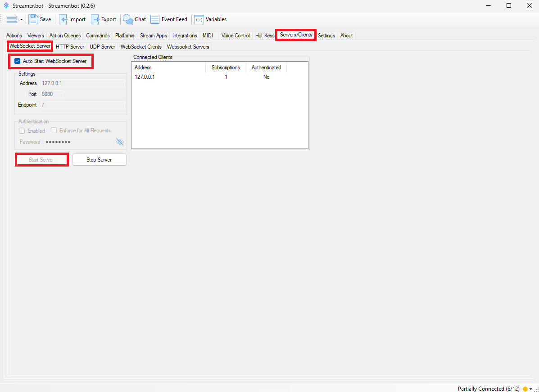The width and height of the screenshot is (539, 392).
Task: Click the hamburger menu icon in toolbar
Action: [12, 19]
